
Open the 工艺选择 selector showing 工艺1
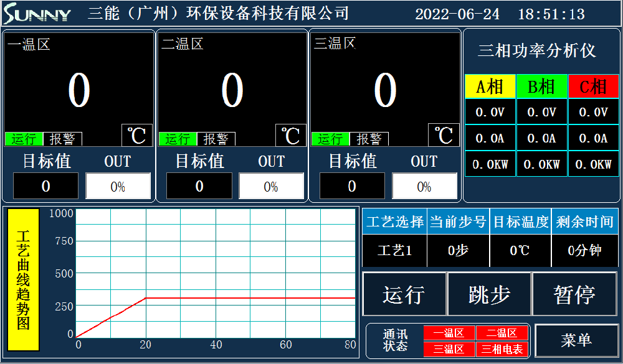click(394, 251)
